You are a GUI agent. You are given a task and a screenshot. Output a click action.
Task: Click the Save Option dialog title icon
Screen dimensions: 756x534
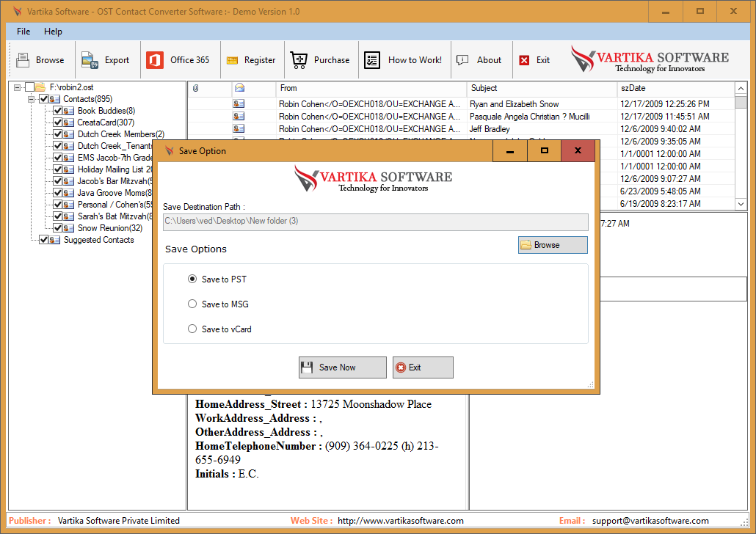coord(170,151)
